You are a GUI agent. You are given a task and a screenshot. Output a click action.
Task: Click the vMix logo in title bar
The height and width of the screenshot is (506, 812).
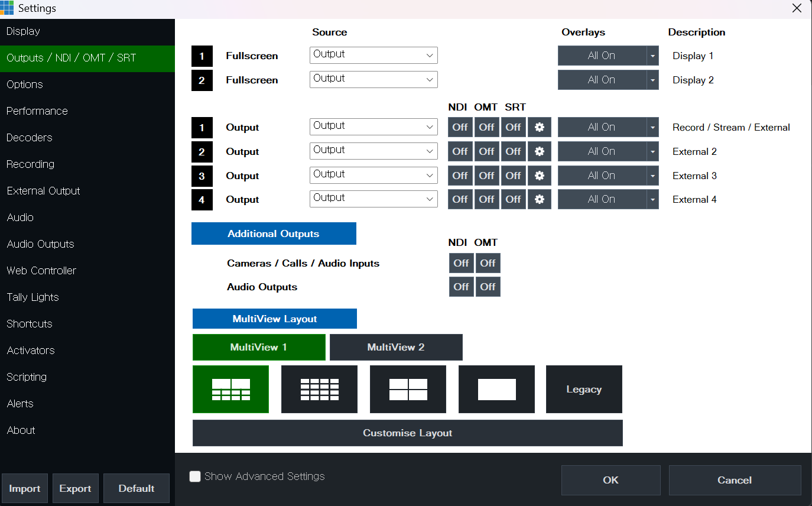[x=7, y=8]
